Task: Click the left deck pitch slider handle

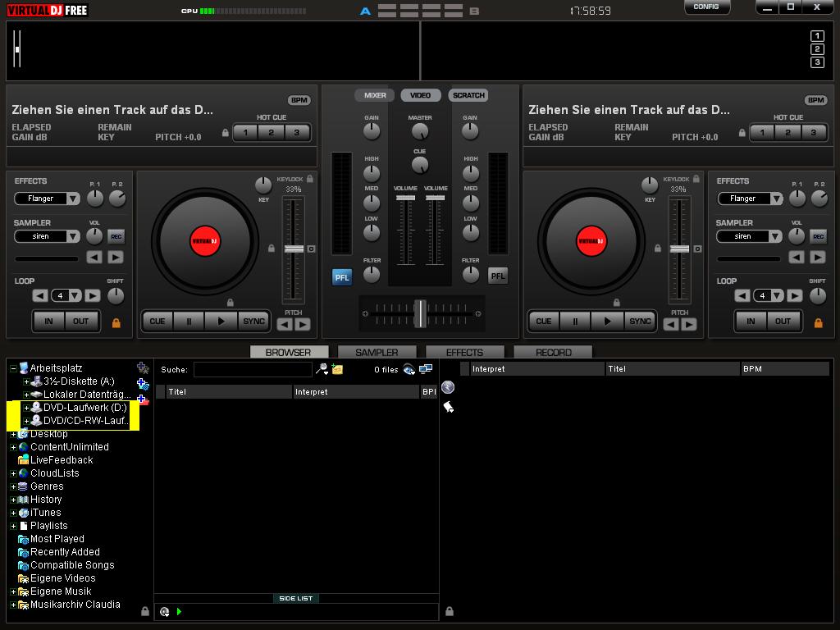Action: tap(294, 249)
